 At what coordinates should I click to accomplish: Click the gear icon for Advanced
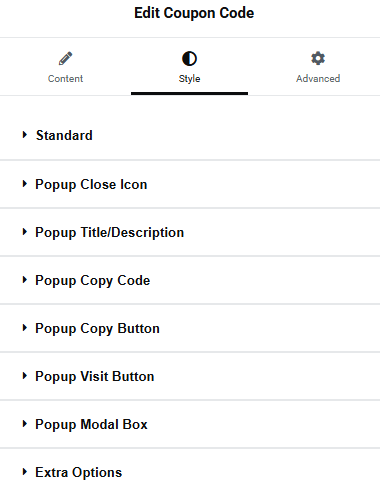coord(318,58)
